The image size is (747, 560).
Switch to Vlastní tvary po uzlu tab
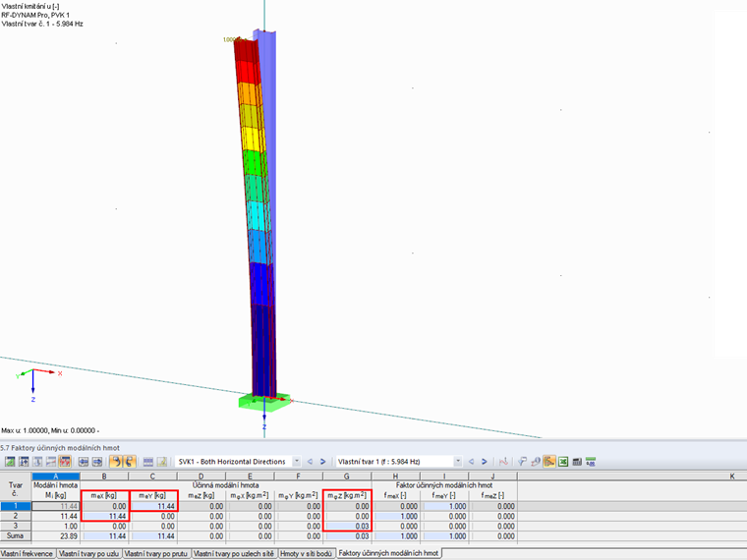[x=89, y=554]
